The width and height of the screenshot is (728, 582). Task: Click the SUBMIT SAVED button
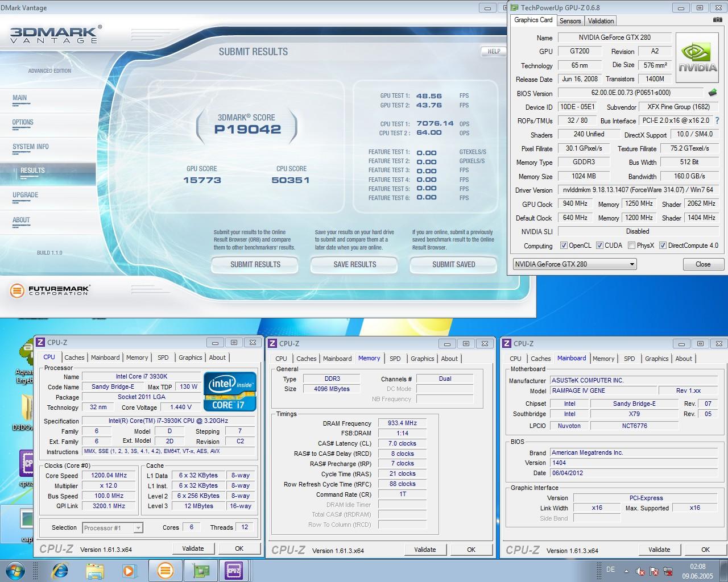coord(454,265)
